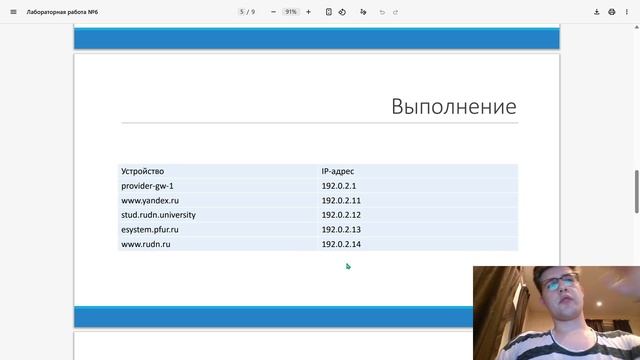640x360 pixels.
Task: Click the heading Выполнение
Action: click(x=454, y=106)
